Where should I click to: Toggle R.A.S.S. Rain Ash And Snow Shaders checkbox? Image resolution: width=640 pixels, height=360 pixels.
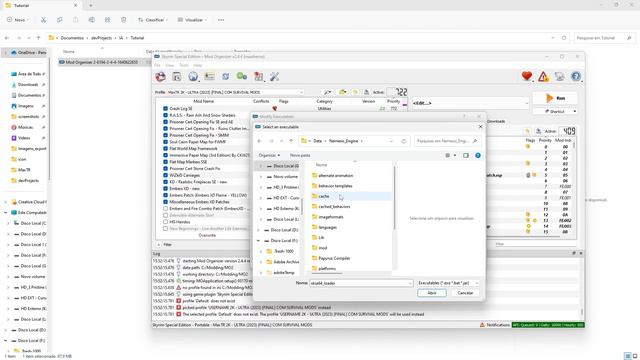coord(165,115)
